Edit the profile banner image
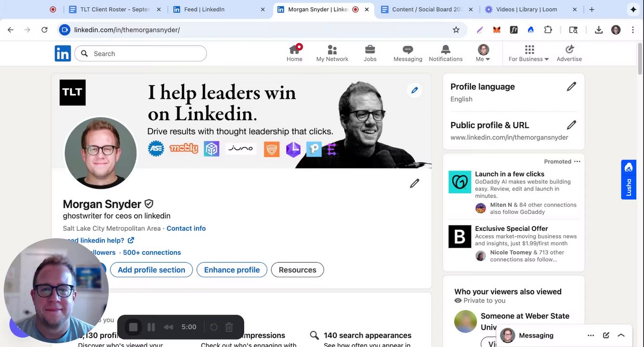The height and width of the screenshot is (347, 644). [x=414, y=90]
